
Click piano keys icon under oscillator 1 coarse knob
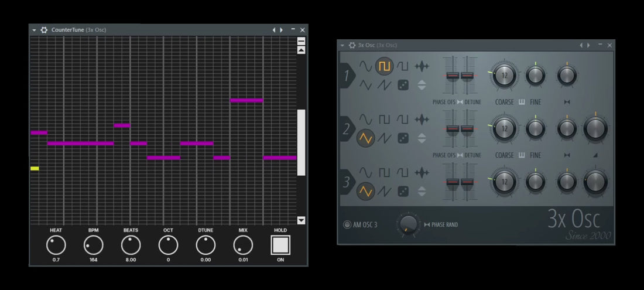(x=522, y=102)
